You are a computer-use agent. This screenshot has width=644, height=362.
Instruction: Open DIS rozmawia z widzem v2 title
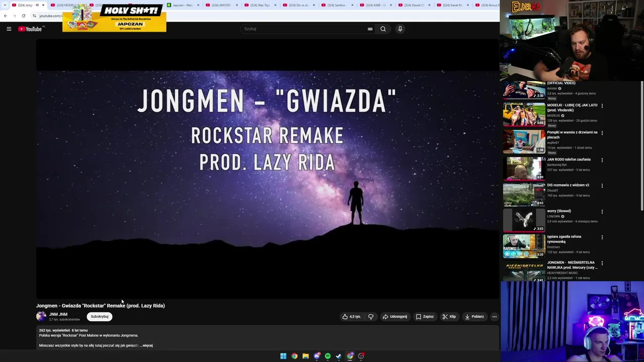568,185
